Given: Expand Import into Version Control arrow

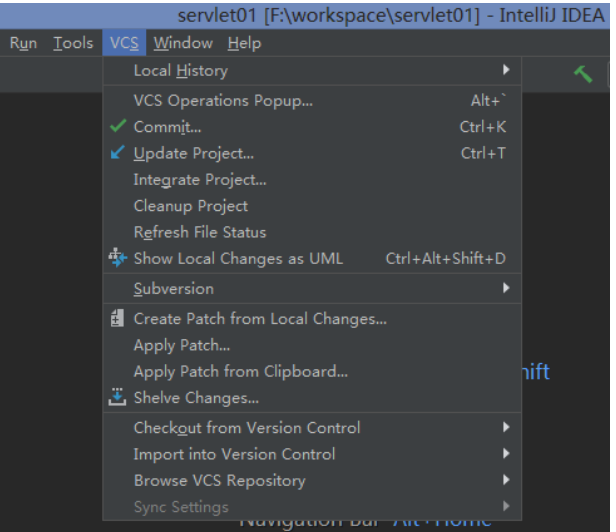Looking at the screenshot, I should point(506,453).
